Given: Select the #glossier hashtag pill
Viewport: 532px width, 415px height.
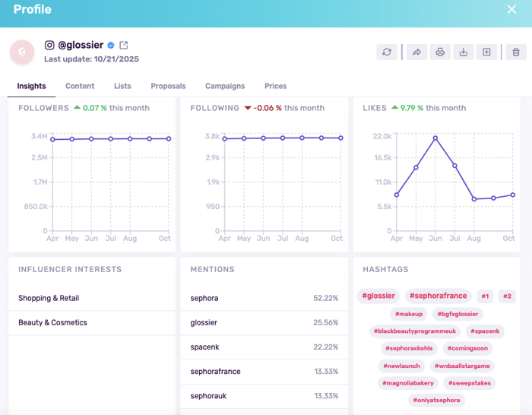Looking at the screenshot, I should 378,296.
